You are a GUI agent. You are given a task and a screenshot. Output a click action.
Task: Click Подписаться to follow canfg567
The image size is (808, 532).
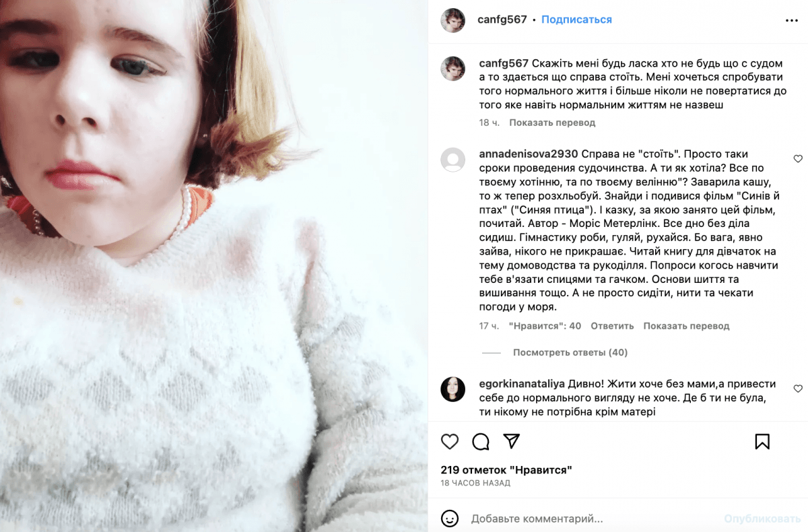click(576, 20)
